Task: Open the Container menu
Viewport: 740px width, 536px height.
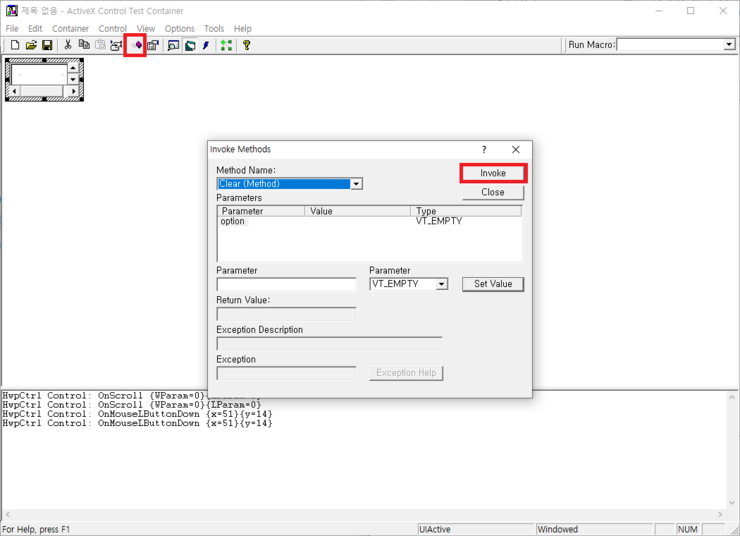Action: [x=70, y=29]
